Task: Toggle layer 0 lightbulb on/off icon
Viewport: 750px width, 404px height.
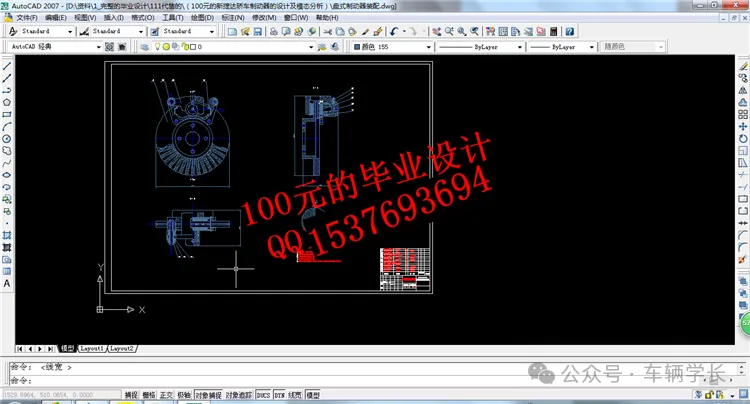Action: click(157, 47)
